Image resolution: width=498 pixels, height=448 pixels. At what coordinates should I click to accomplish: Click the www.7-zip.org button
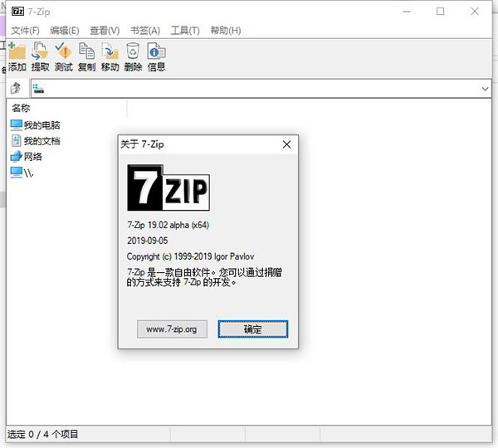pyautogui.click(x=172, y=329)
